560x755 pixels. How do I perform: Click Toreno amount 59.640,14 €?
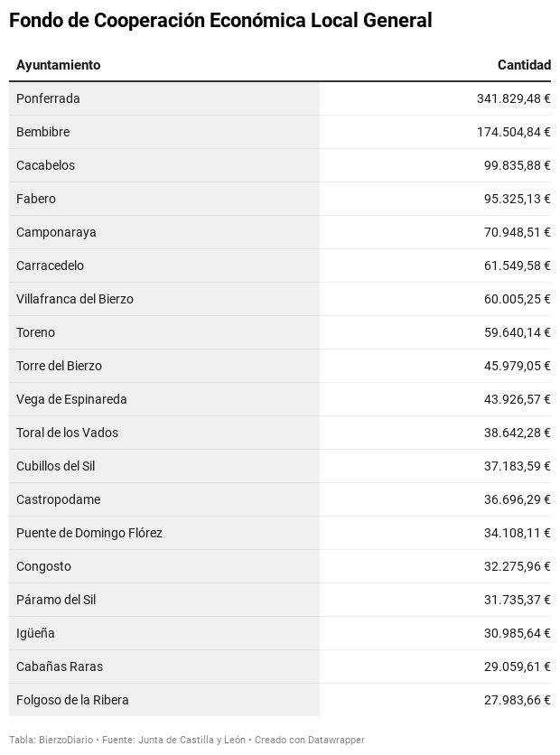coord(518,332)
